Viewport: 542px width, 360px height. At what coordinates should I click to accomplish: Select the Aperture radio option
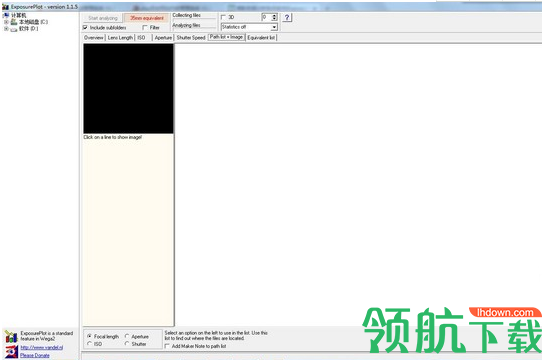pos(127,336)
